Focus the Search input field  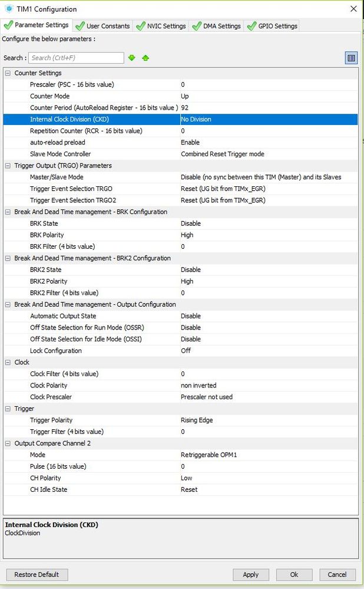coord(76,58)
